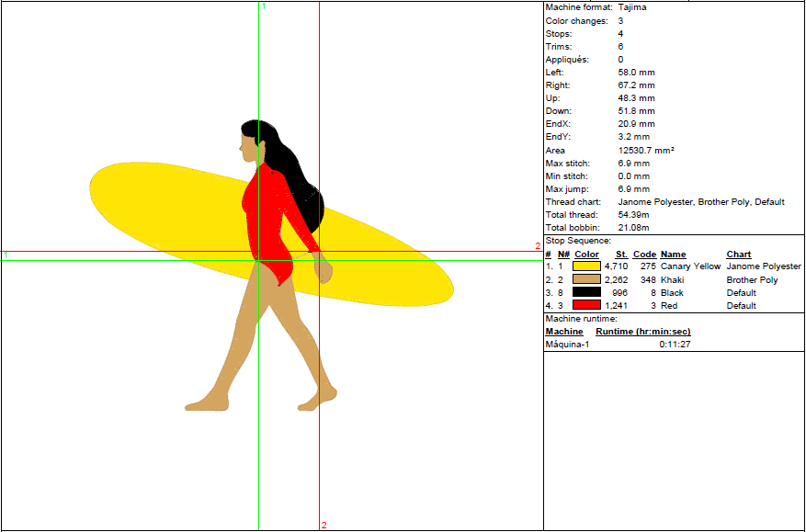The width and height of the screenshot is (806, 532).
Task: Click the Tajima machine format value
Action: pyautogui.click(x=631, y=7)
